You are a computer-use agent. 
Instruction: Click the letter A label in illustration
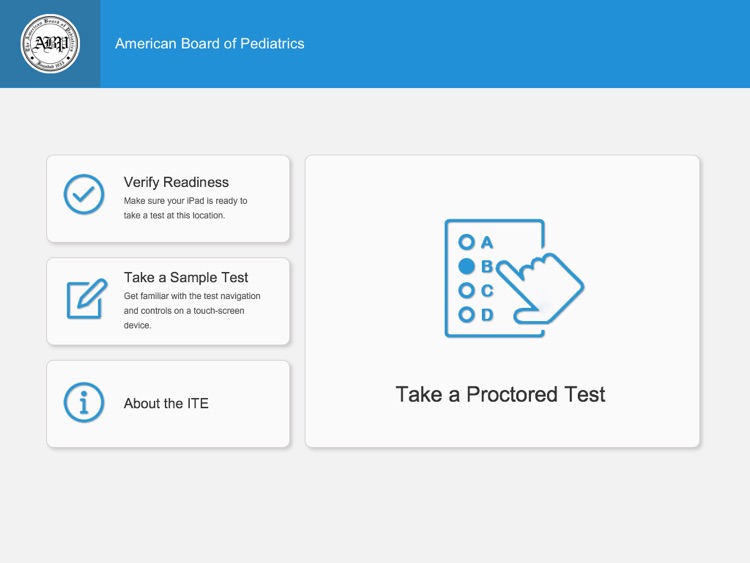coord(487,243)
